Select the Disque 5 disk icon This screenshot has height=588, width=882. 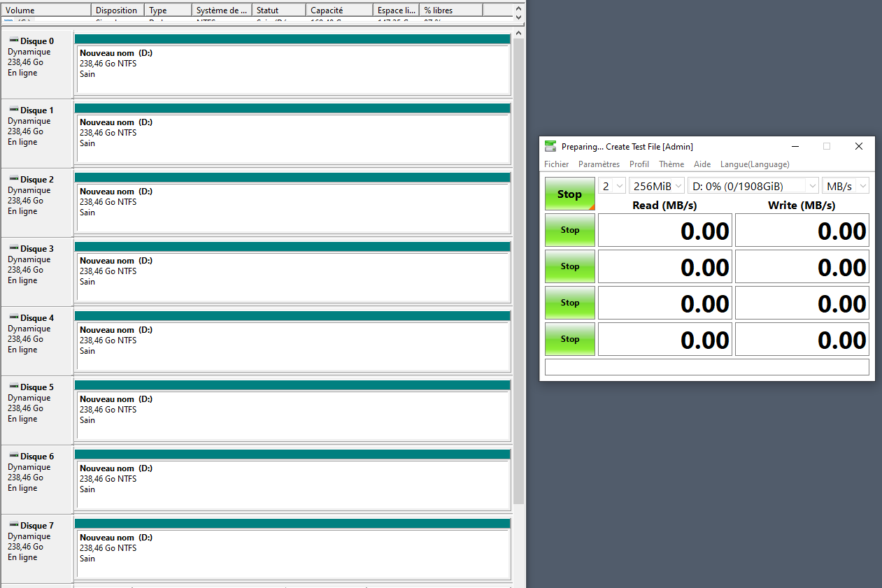coord(14,387)
